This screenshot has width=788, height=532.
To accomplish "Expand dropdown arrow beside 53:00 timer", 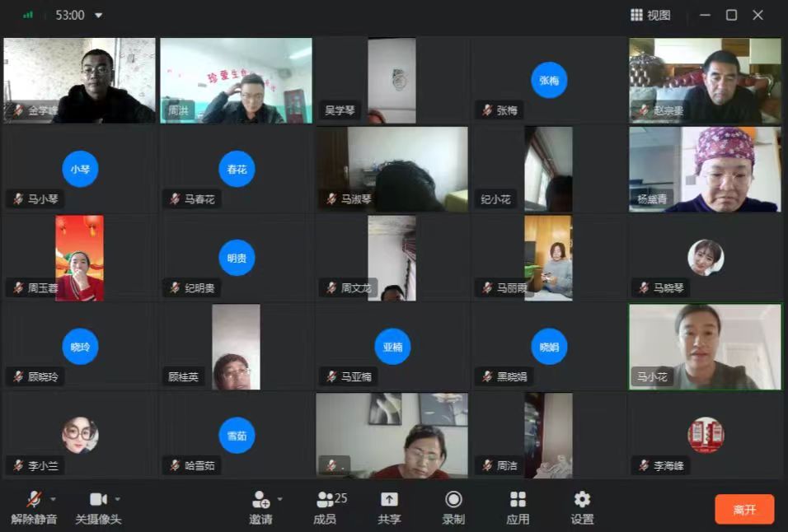I will [99, 15].
